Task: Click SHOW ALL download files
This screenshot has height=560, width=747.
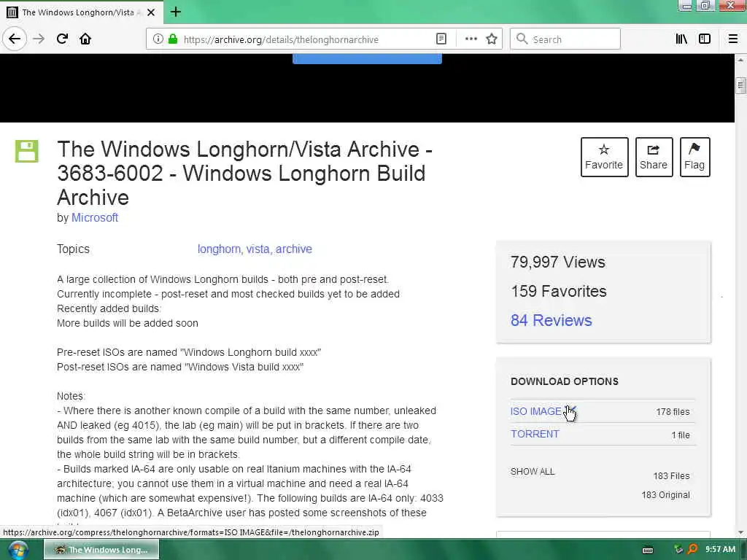Action: (x=533, y=472)
